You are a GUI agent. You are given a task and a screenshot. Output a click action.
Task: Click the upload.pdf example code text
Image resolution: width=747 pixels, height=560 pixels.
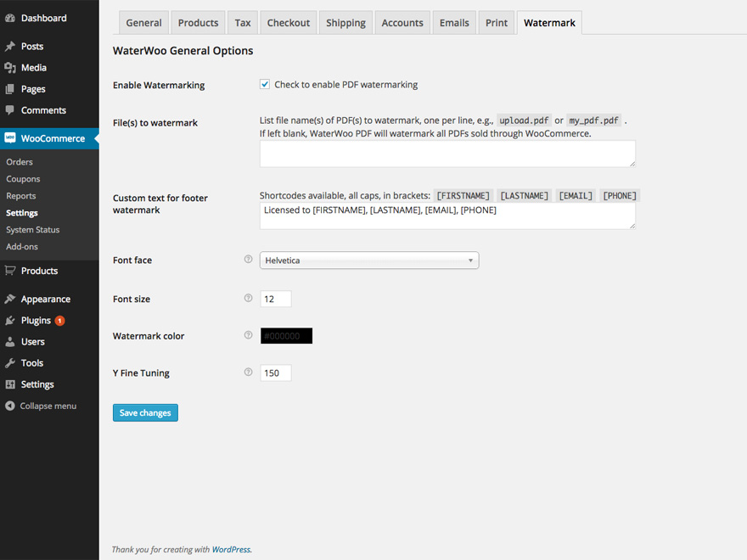pyautogui.click(x=524, y=120)
